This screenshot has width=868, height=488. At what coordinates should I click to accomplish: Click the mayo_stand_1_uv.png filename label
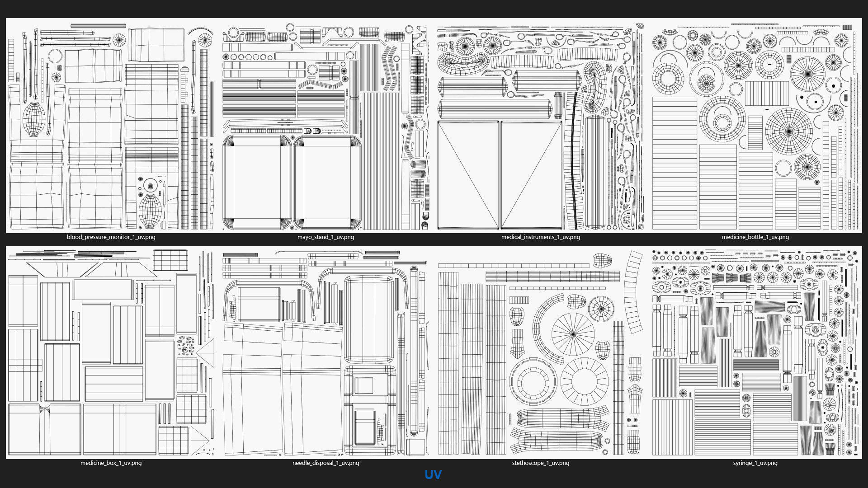pos(325,237)
